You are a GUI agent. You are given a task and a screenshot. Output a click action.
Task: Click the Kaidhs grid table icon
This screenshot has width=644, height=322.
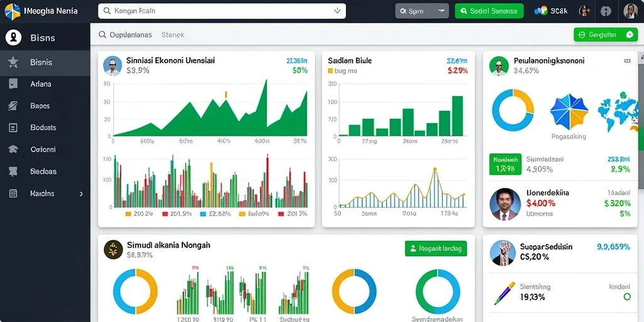coord(13,194)
